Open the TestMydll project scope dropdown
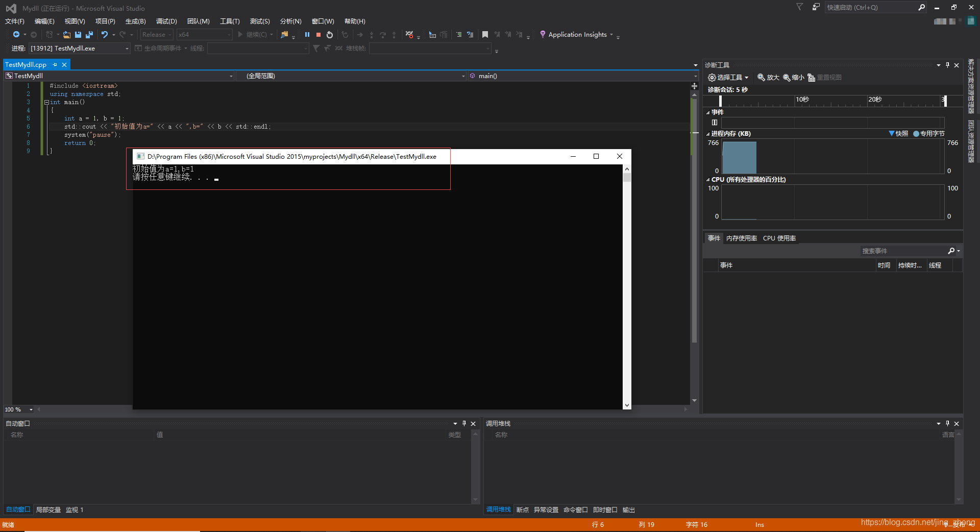 pos(119,76)
